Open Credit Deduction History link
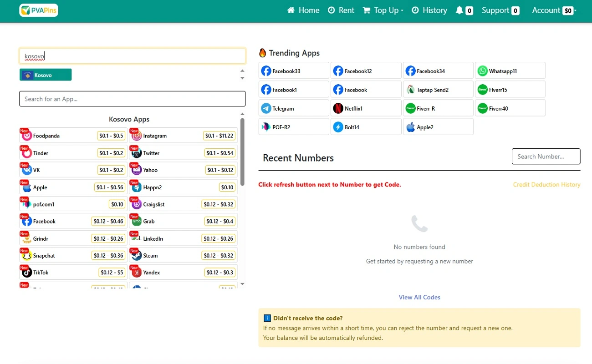Viewport: 592px width, 364px height. (x=546, y=185)
